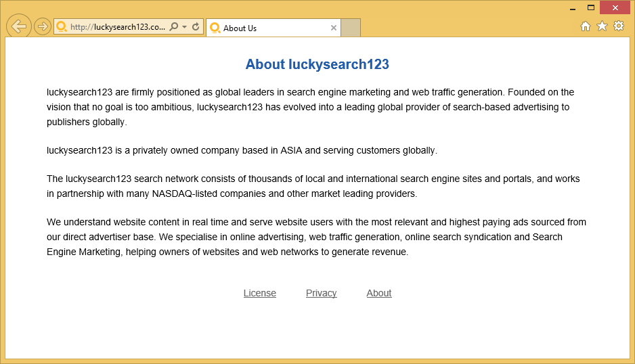Click the paragraph starting 'We understand website content'
Screen dimensions: 635x364
tap(316, 237)
